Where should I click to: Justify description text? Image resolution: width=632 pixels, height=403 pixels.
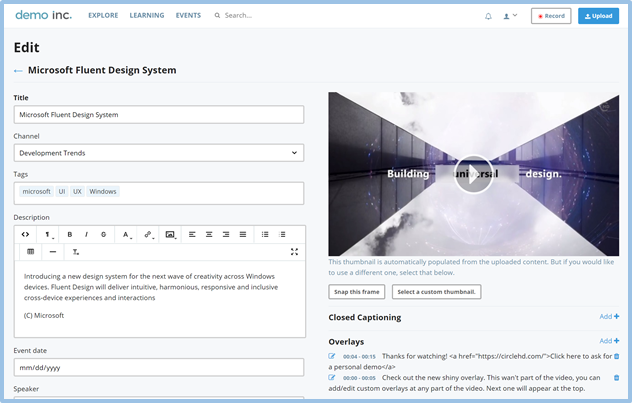(243, 234)
